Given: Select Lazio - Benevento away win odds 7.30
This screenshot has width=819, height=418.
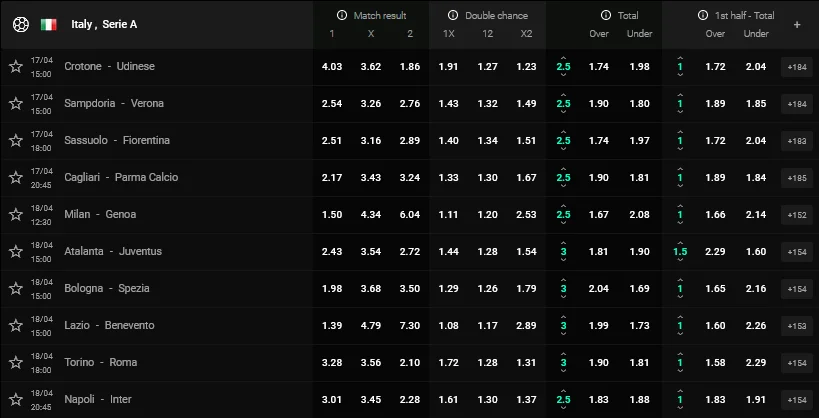Looking at the screenshot, I should coord(409,326).
